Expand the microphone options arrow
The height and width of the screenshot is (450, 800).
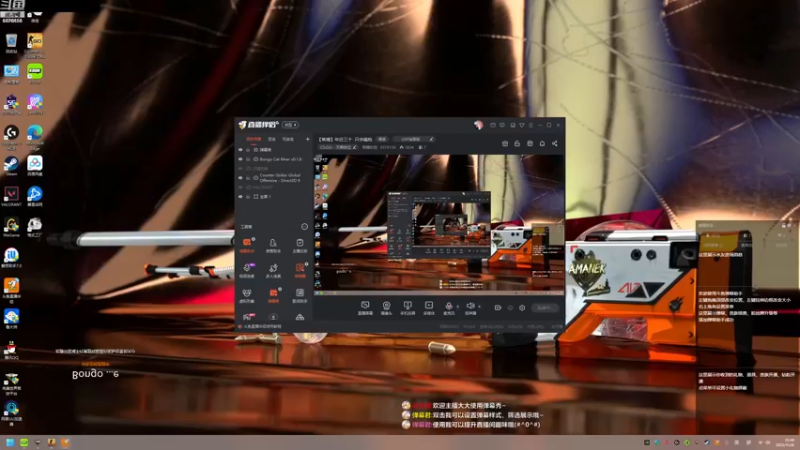coord(457,306)
